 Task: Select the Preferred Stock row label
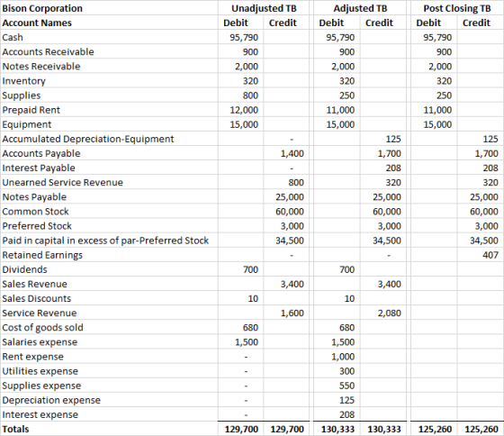tap(37, 226)
